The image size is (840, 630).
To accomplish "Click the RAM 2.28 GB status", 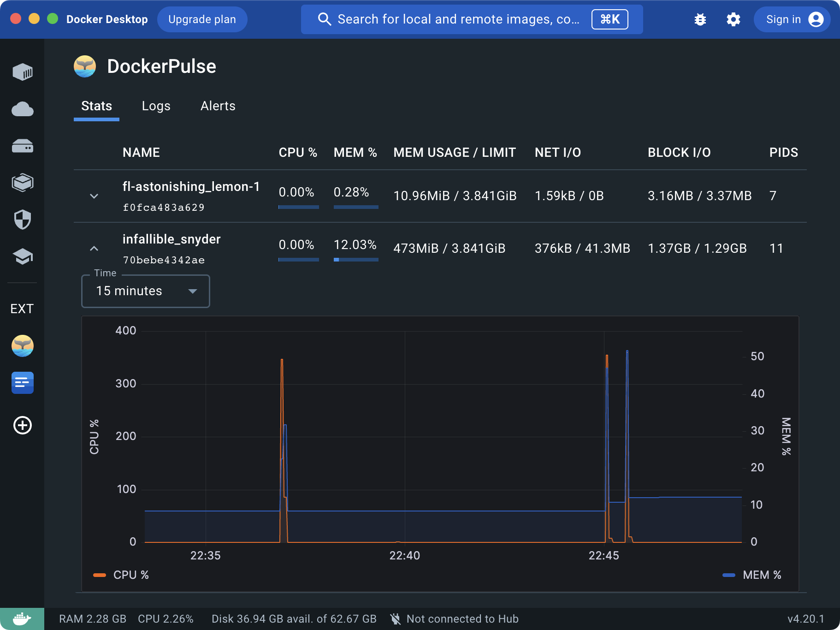I will pos(93,619).
